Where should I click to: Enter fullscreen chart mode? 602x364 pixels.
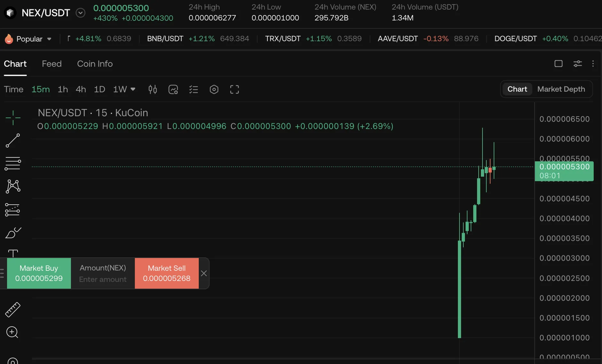(x=235, y=89)
